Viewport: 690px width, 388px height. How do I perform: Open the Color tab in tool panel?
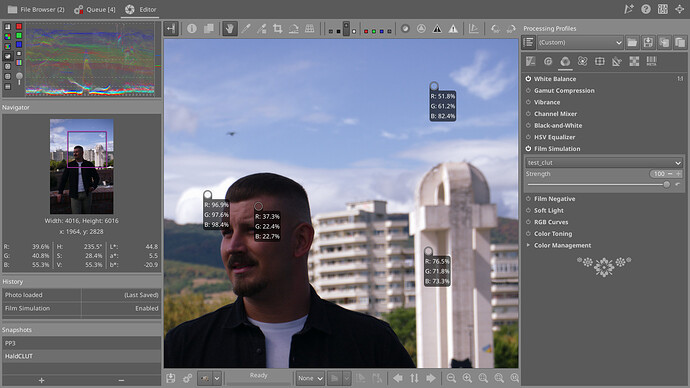(x=565, y=62)
